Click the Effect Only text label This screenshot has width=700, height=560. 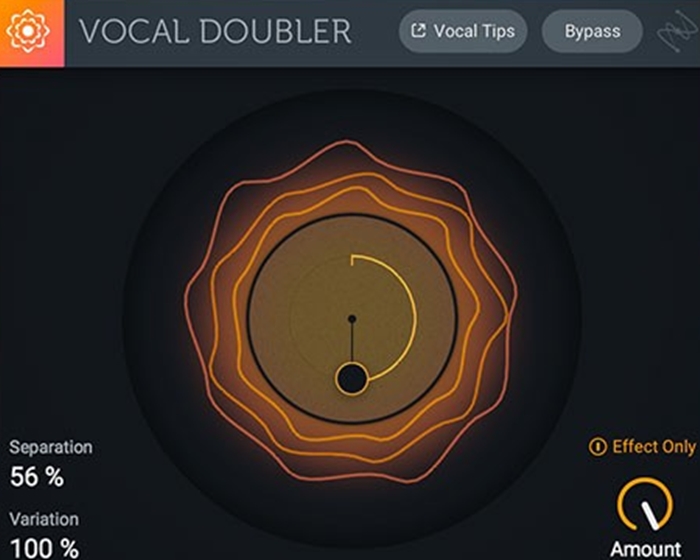click(x=654, y=447)
